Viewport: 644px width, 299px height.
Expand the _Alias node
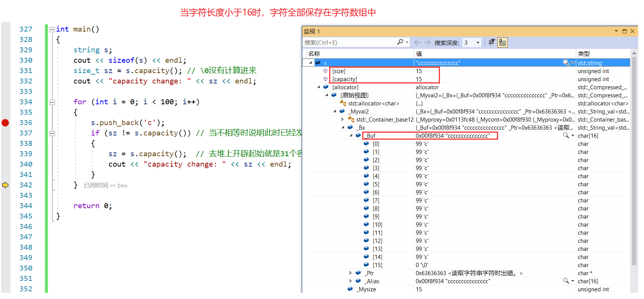click(x=351, y=281)
